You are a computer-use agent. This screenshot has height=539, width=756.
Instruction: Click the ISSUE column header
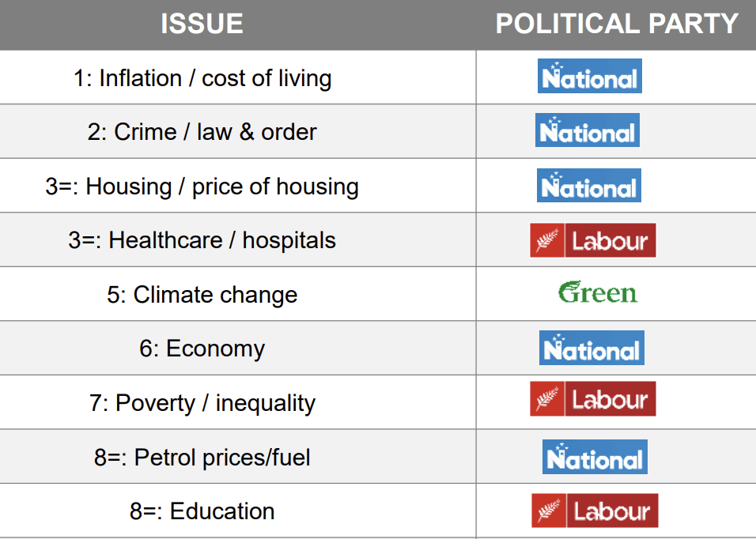tap(202, 24)
